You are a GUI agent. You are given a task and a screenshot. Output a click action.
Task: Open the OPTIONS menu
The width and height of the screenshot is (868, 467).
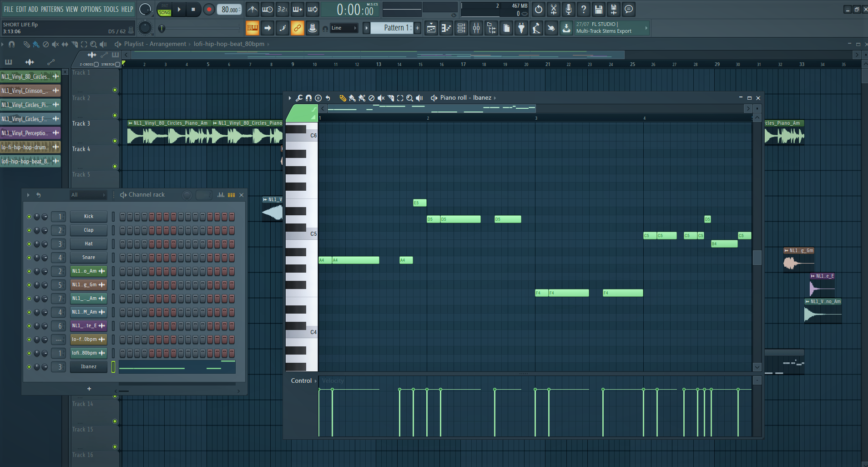[x=91, y=9]
